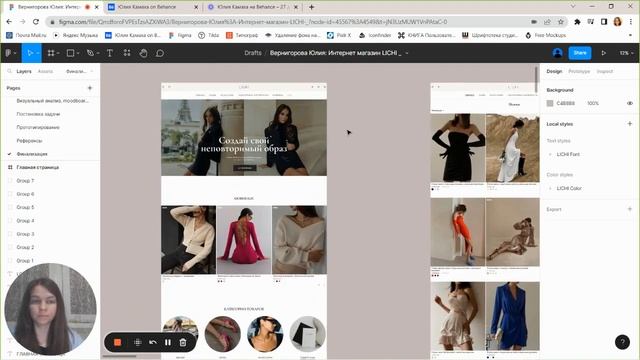Screen dimensions: 640x360
Task: Click the Background color swatch
Action: click(x=550, y=103)
